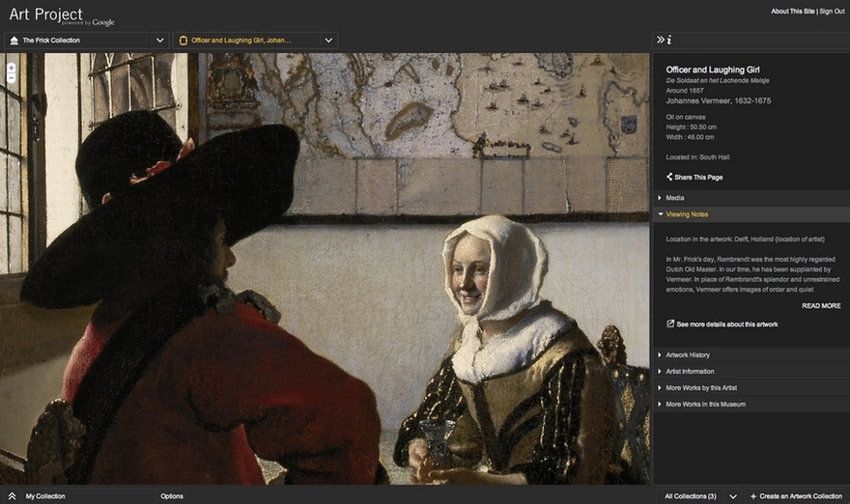
Task: Collapse the info panel with double-chevron icon
Action: (x=661, y=40)
